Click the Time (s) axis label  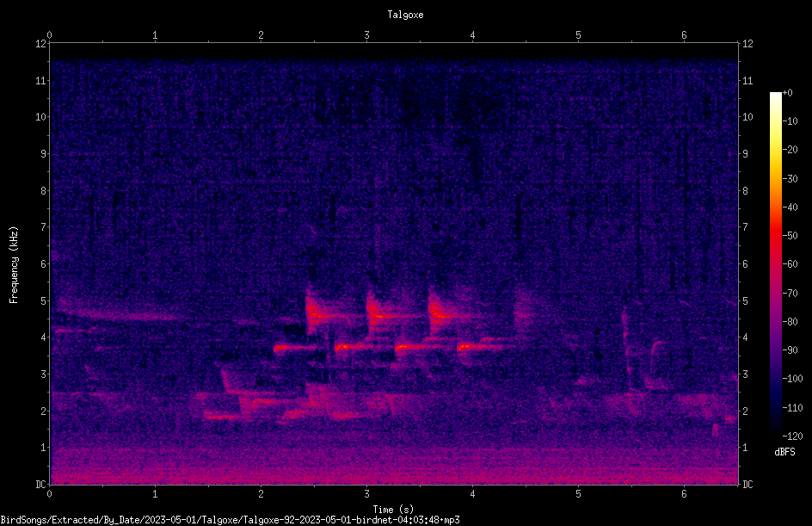(393, 510)
